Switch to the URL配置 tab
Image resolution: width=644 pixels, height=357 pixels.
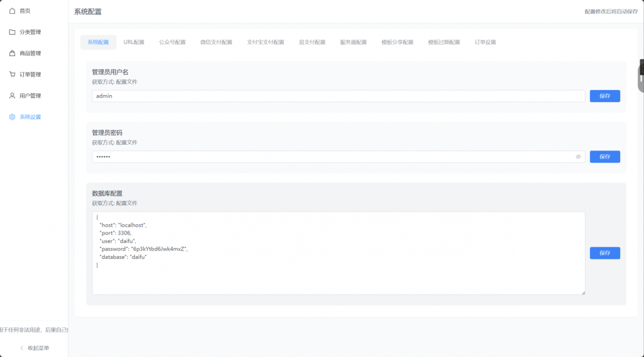133,42
